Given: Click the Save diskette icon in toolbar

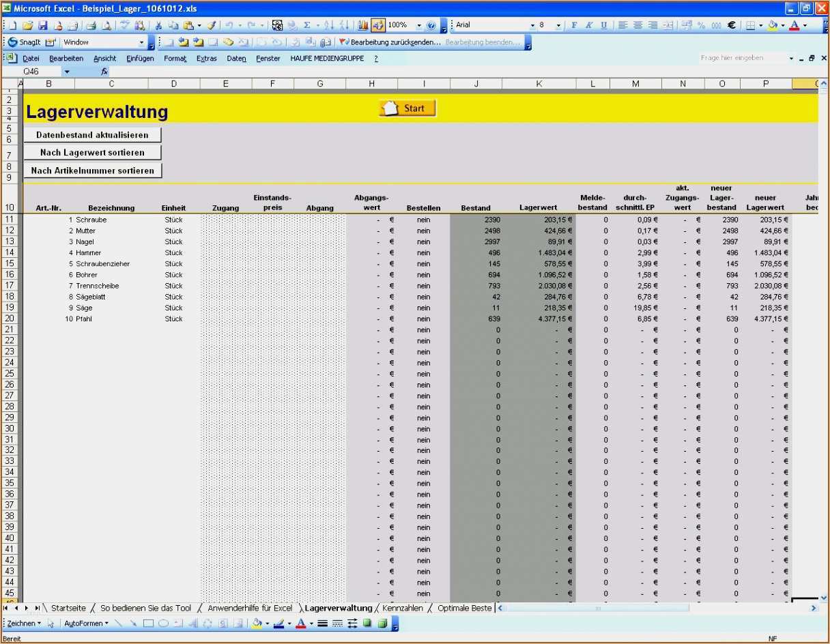Looking at the screenshot, I should 42,25.
